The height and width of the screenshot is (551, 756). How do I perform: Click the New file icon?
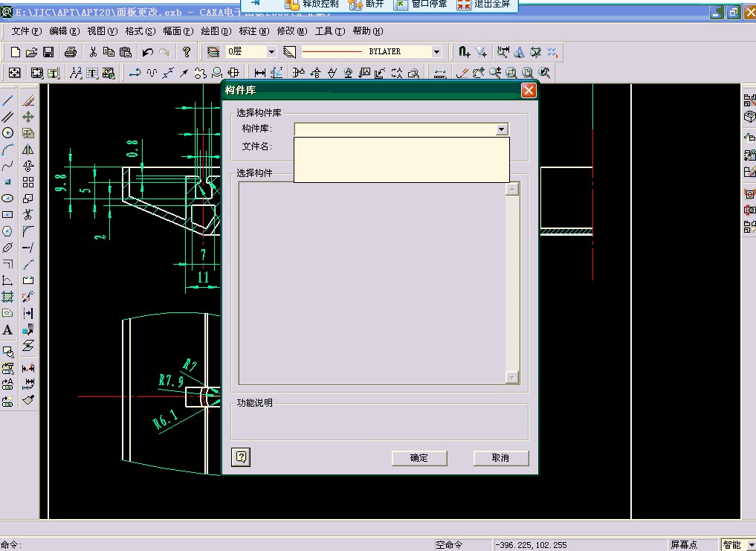pos(15,52)
